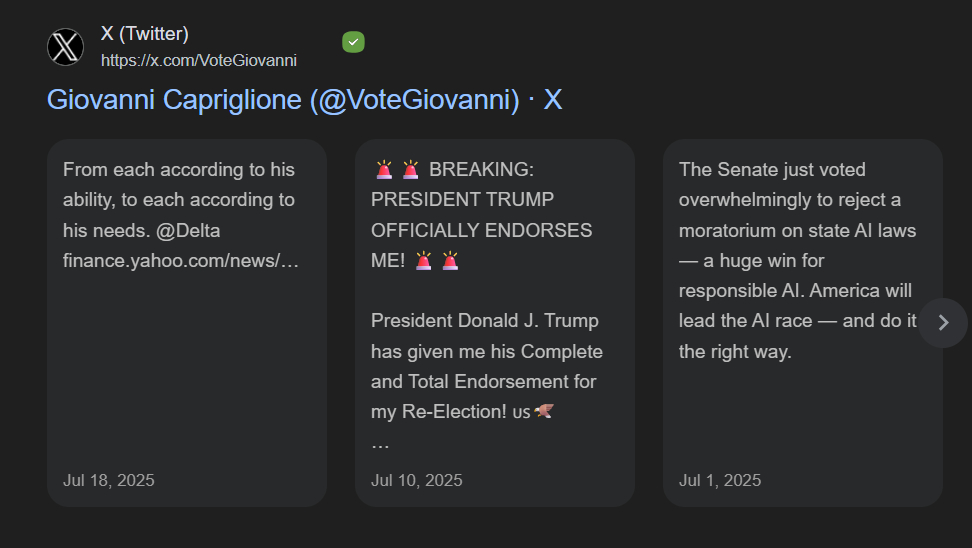Expand the truncated ellipsis in endorsement tweet

tap(380, 442)
